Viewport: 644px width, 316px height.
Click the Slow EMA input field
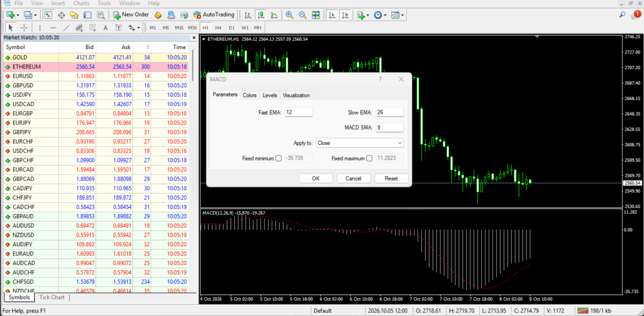tap(389, 112)
